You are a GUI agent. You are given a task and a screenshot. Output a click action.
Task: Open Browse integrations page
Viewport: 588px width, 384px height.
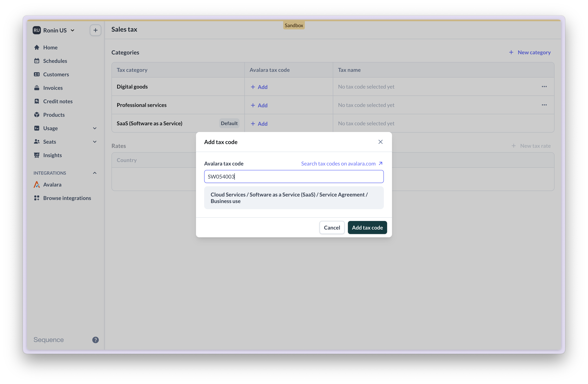click(x=67, y=198)
